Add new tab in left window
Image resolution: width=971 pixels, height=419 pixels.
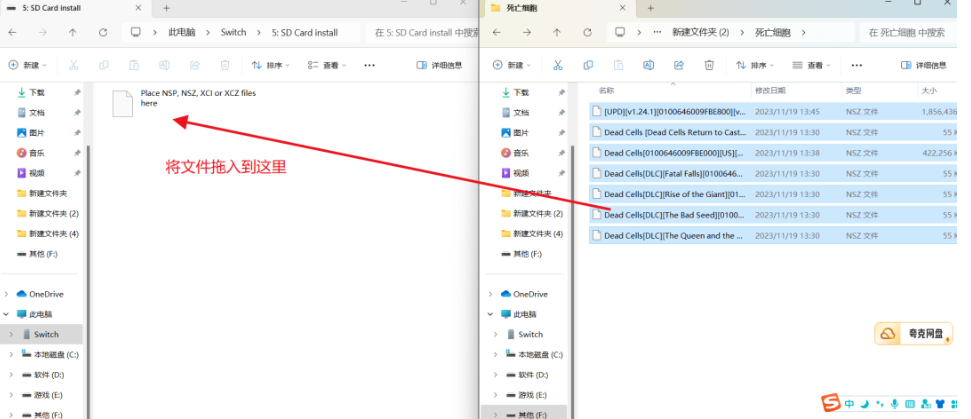tap(166, 8)
